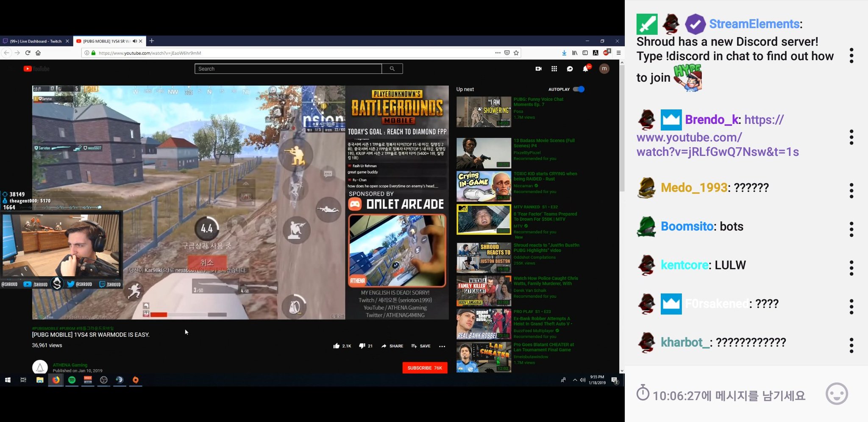The image size is (868, 422).
Task: Open emoji picker in chat input
Action: 837,394
